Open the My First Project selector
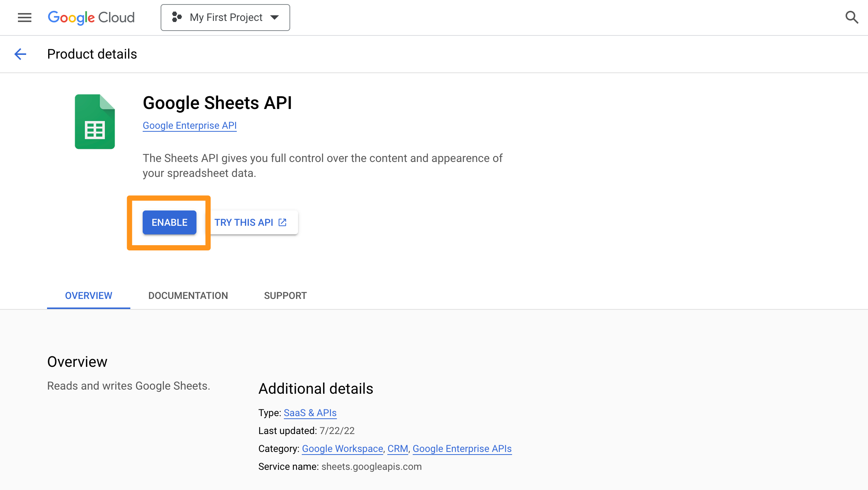Screen dimensions: 868x490 225,18
